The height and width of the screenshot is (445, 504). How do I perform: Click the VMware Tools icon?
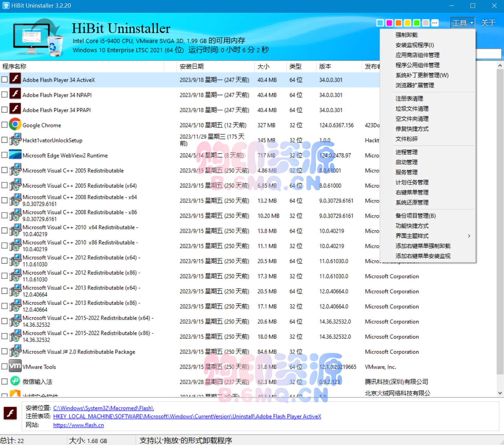[15, 366]
